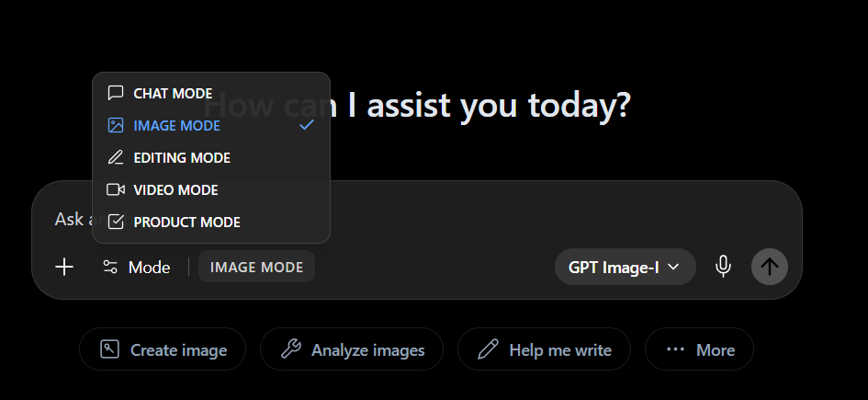The height and width of the screenshot is (400, 868).
Task: Click the chat bubble icon for Chat Mode
Action: pos(115,93)
